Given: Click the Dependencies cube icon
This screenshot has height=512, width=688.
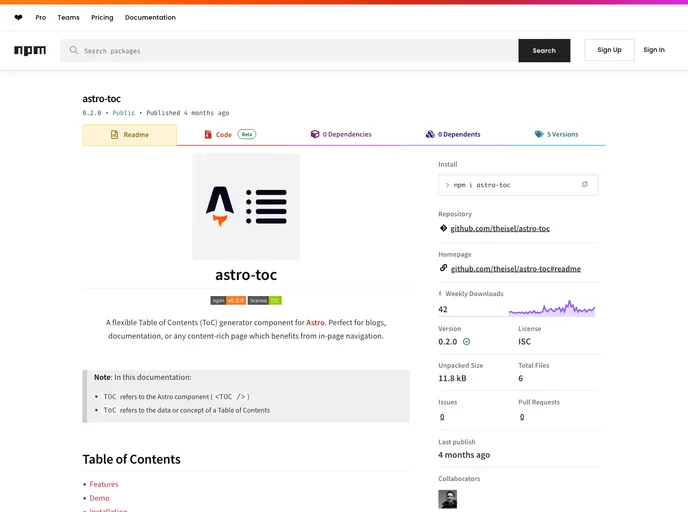Looking at the screenshot, I should pyautogui.click(x=315, y=134).
